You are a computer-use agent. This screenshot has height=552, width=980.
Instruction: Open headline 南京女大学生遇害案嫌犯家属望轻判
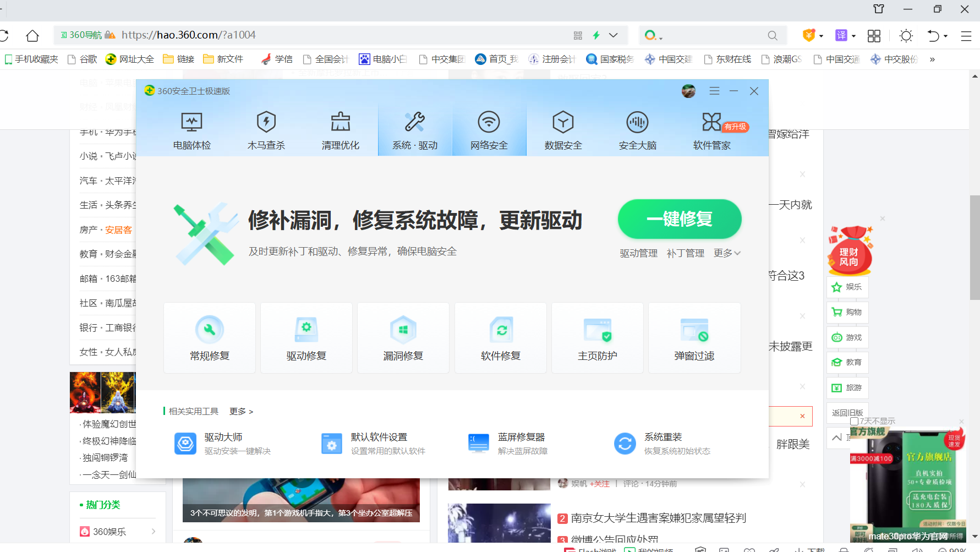coord(658,518)
